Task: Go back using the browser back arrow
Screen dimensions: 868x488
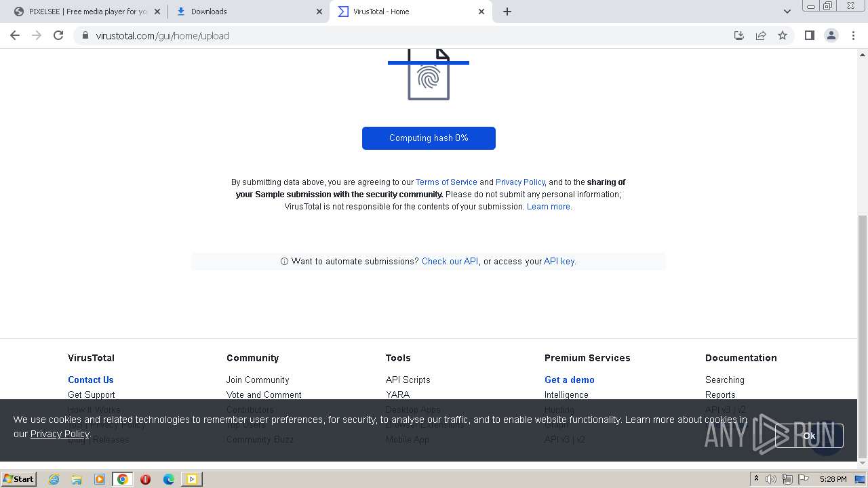Action: 15,35
